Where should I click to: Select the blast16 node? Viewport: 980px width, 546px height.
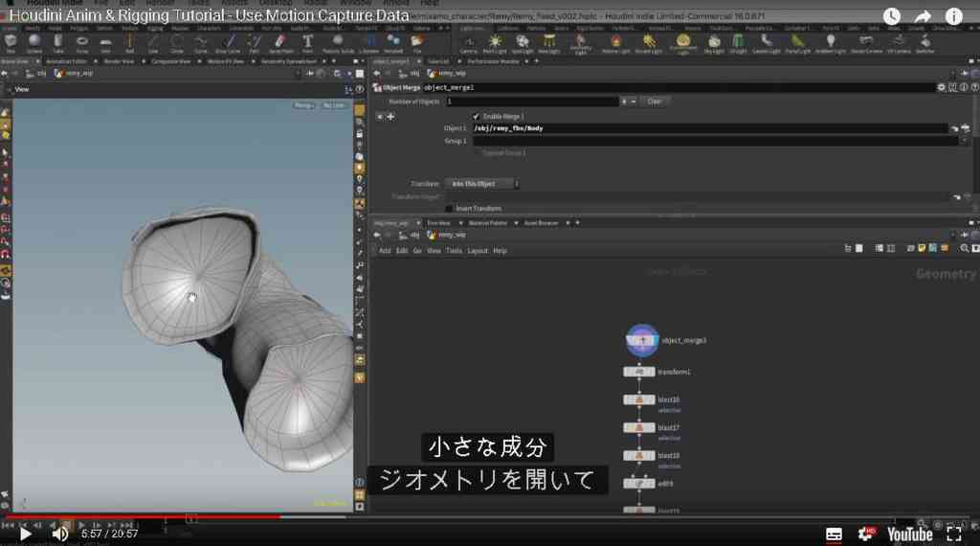tap(638, 399)
